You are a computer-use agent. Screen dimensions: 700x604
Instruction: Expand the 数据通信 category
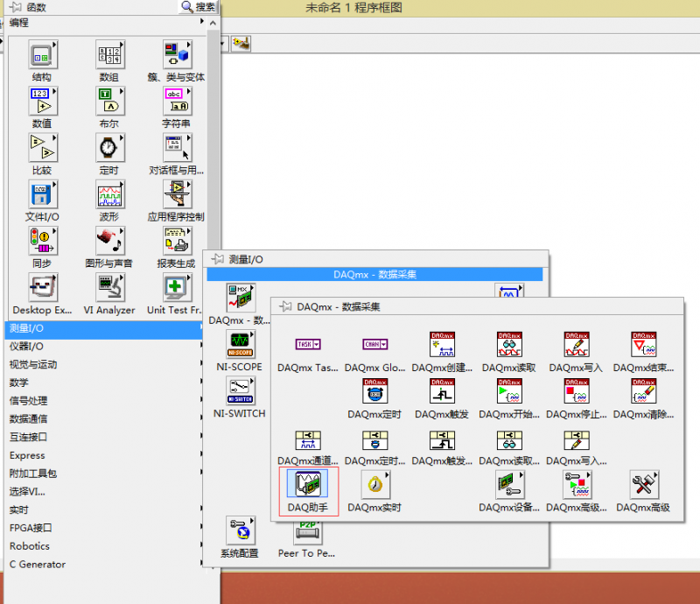104,419
